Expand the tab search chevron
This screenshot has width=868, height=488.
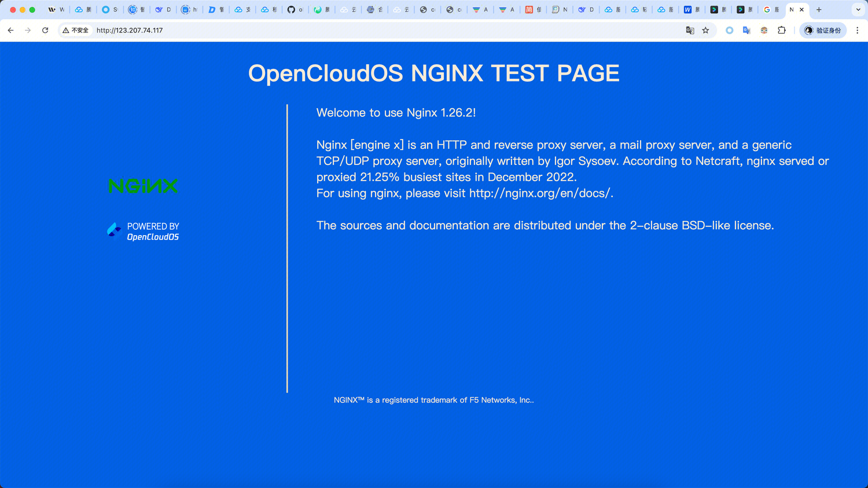pyautogui.click(x=858, y=10)
